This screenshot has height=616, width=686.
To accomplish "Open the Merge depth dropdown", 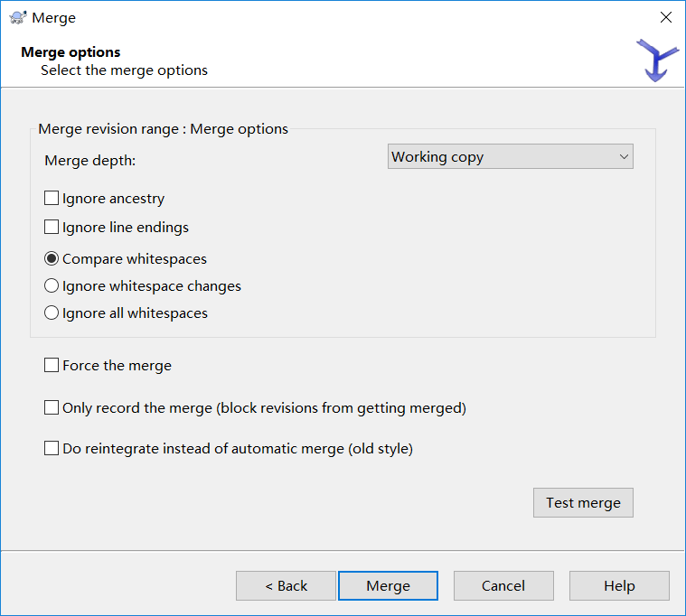I will point(510,157).
